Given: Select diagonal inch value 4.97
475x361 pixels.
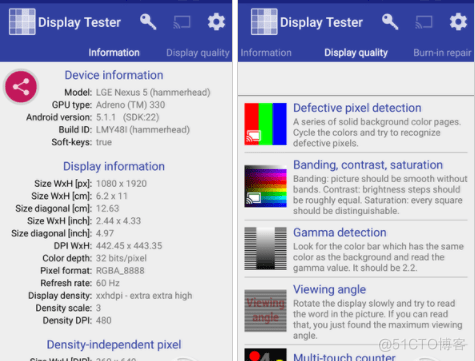Looking at the screenshot, I should coord(105,233).
